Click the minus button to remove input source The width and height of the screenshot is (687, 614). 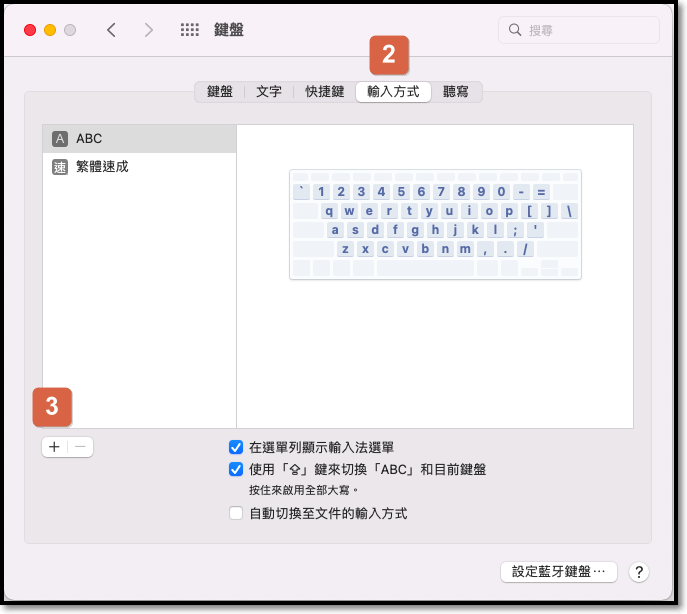tap(81, 448)
